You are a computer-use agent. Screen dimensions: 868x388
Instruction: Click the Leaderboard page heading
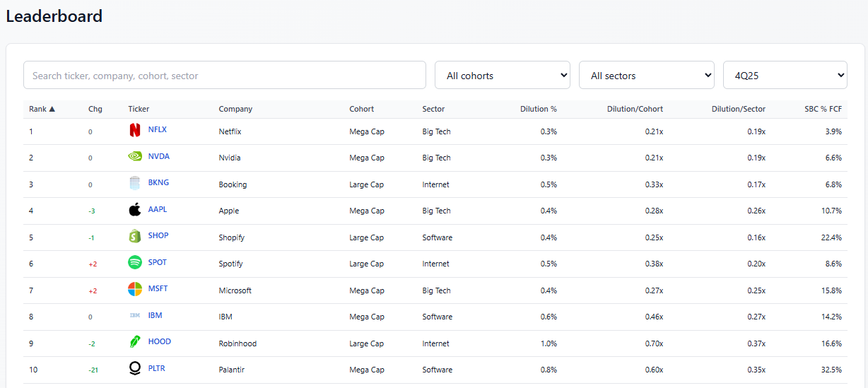tap(54, 16)
